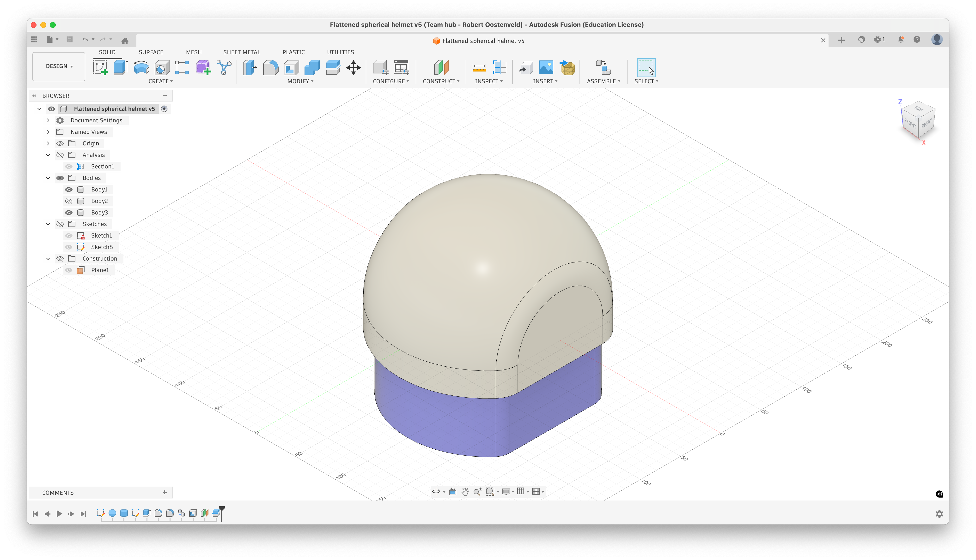Click the Fillet icon in Modify
Screen dimensions: 976x560
[271, 68]
